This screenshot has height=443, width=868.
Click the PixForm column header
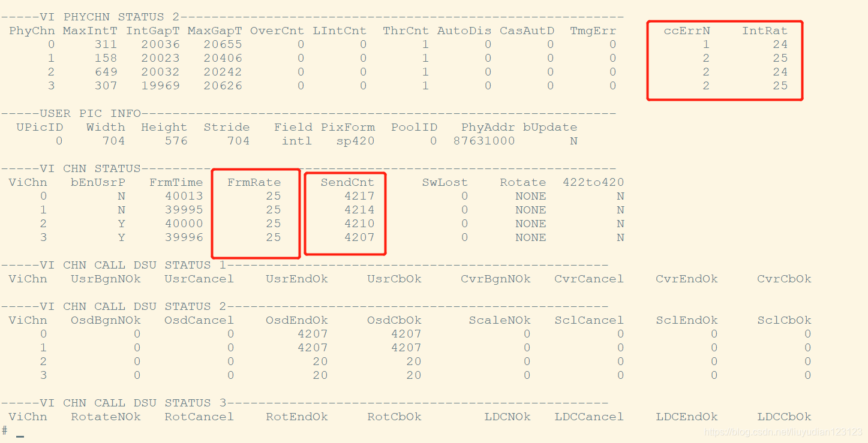(x=347, y=127)
